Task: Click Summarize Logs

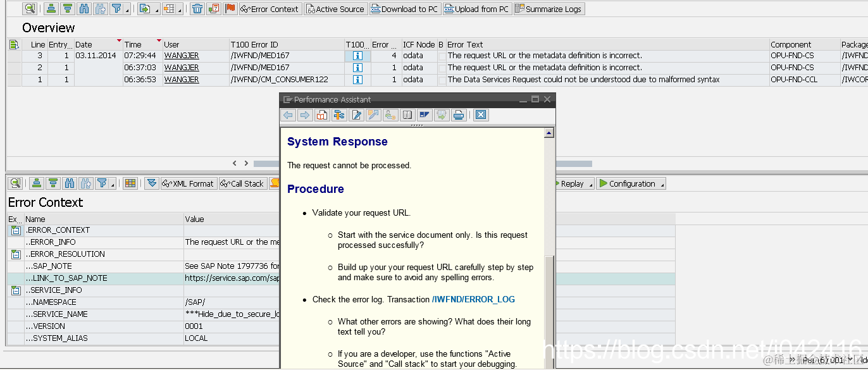Action: pyautogui.click(x=549, y=9)
